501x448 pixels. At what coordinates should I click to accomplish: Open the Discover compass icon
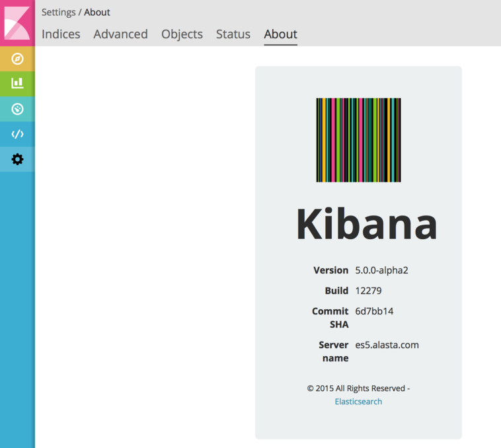pyautogui.click(x=17, y=59)
